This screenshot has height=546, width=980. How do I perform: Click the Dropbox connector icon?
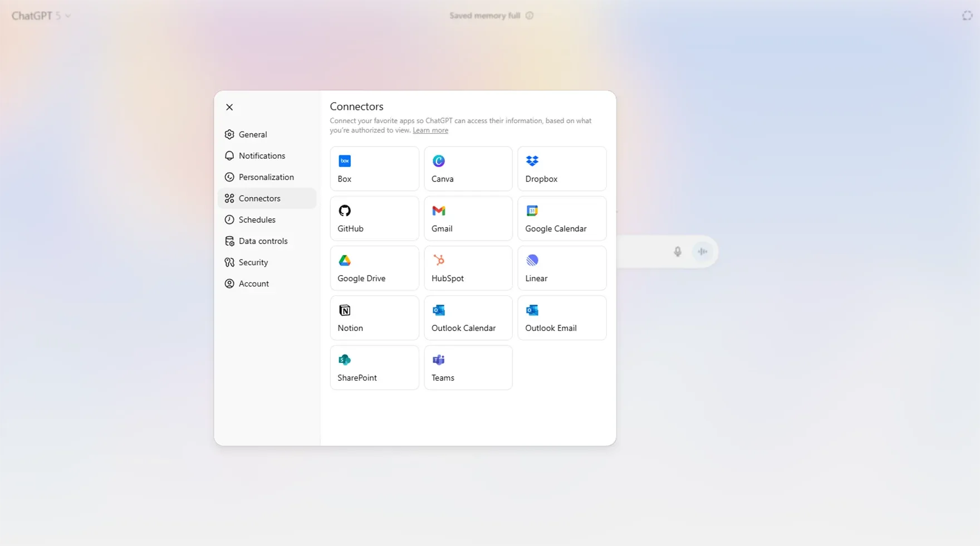[x=532, y=161]
